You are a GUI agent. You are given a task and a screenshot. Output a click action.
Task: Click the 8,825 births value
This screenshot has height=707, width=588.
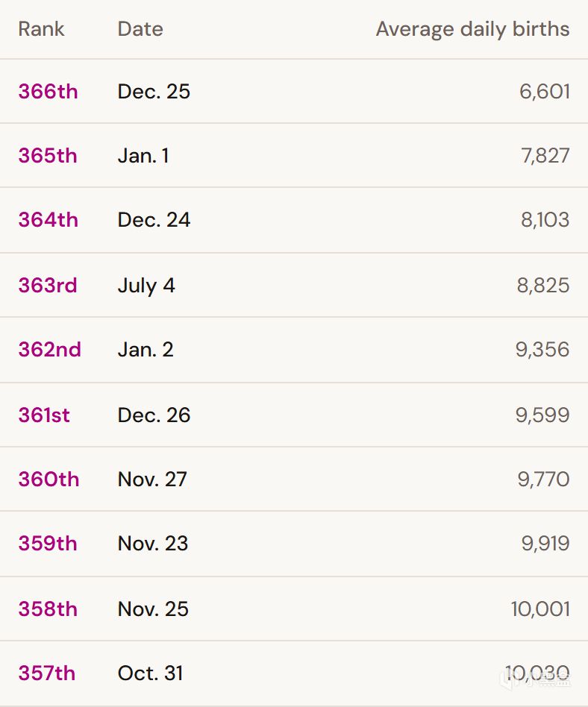tap(543, 286)
